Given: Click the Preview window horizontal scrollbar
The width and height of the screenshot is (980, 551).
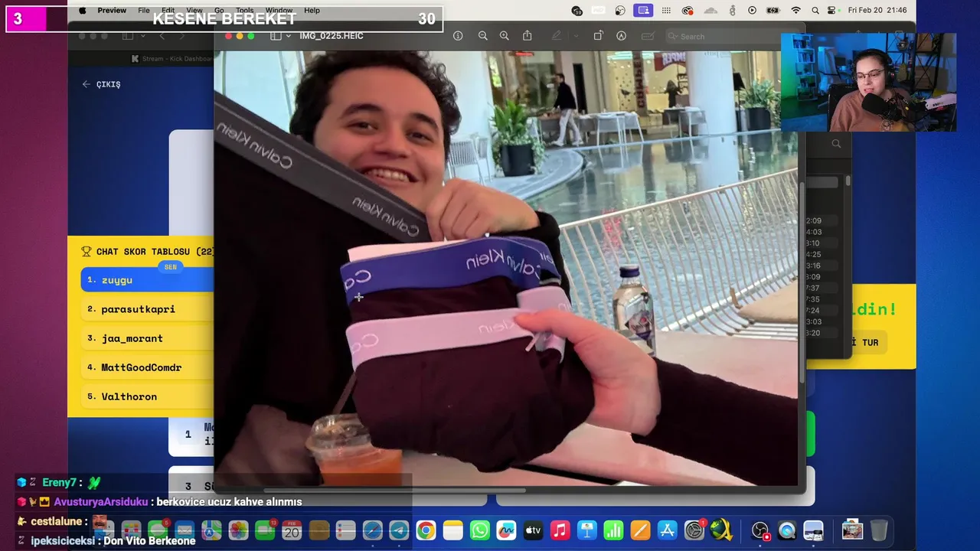Looking at the screenshot, I should (x=395, y=491).
